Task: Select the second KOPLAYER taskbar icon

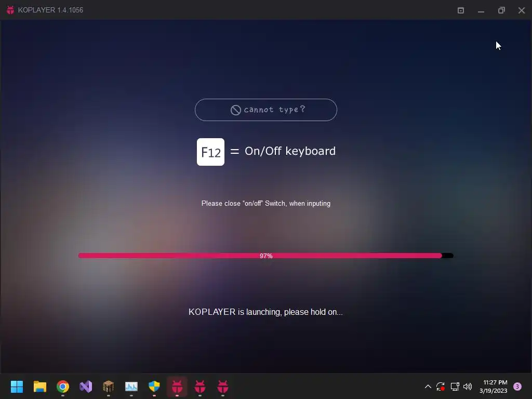Action: pyautogui.click(x=200, y=387)
